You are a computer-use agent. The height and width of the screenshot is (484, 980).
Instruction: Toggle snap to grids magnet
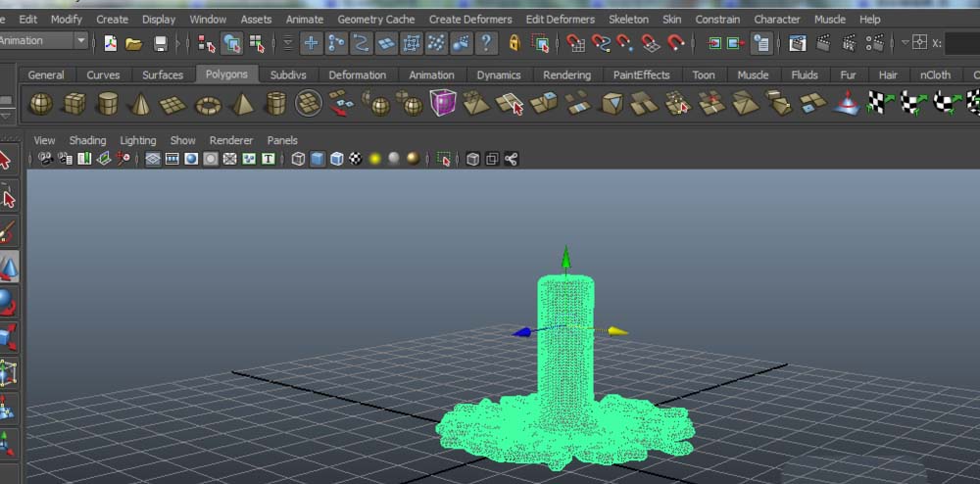(x=575, y=43)
